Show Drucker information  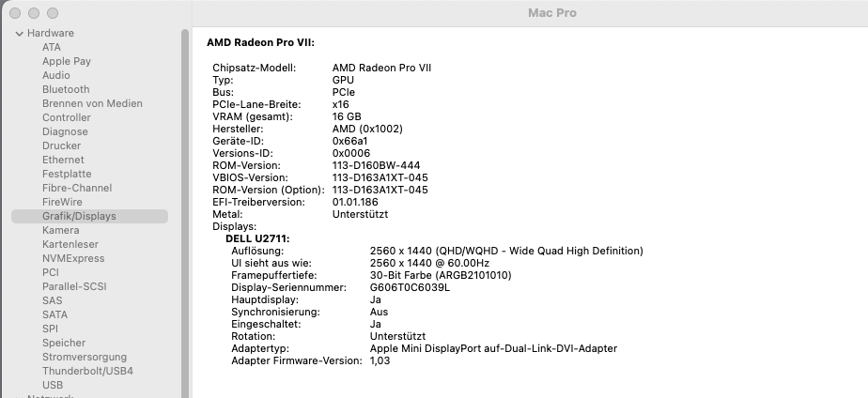tap(62, 145)
